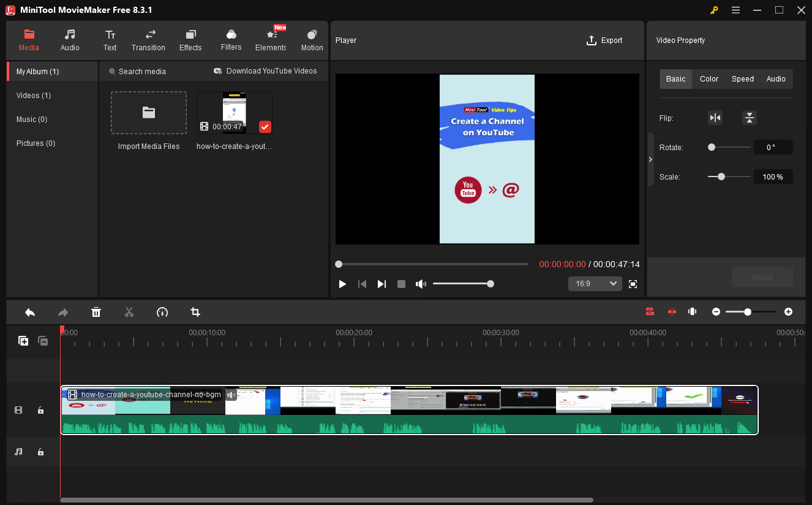Open the Transition library

point(148,39)
